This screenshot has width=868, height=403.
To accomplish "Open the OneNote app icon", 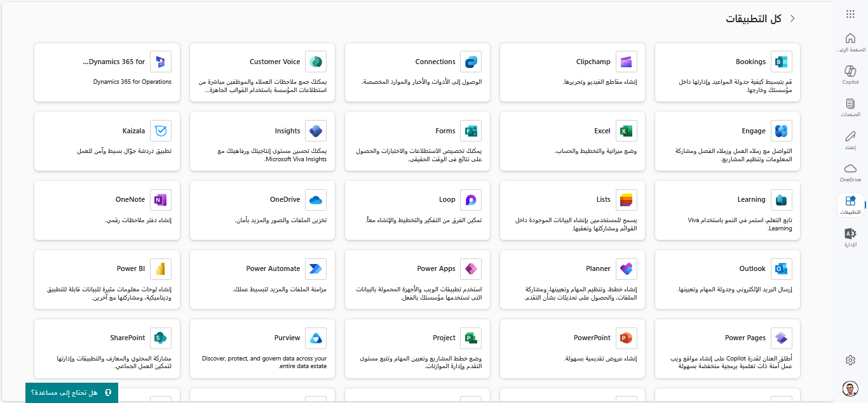I will 160,199.
